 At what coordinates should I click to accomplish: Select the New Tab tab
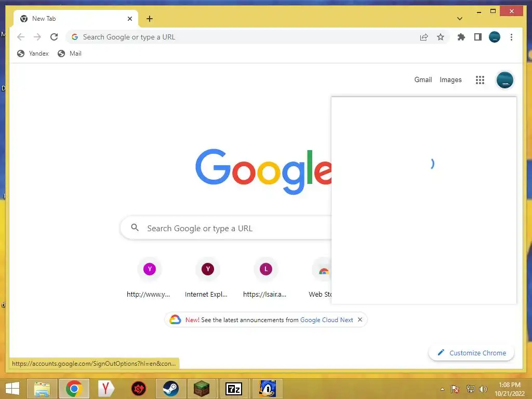tap(75, 19)
